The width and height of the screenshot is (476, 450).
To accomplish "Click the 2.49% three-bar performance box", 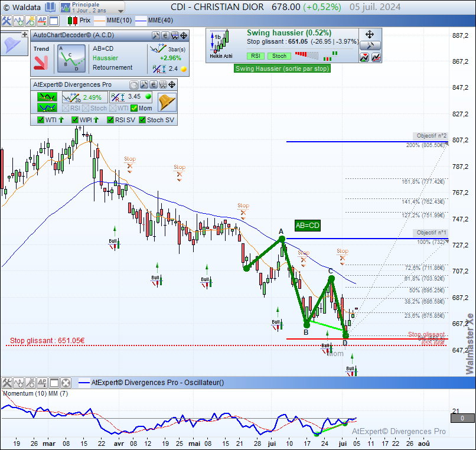I will pos(84,97).
